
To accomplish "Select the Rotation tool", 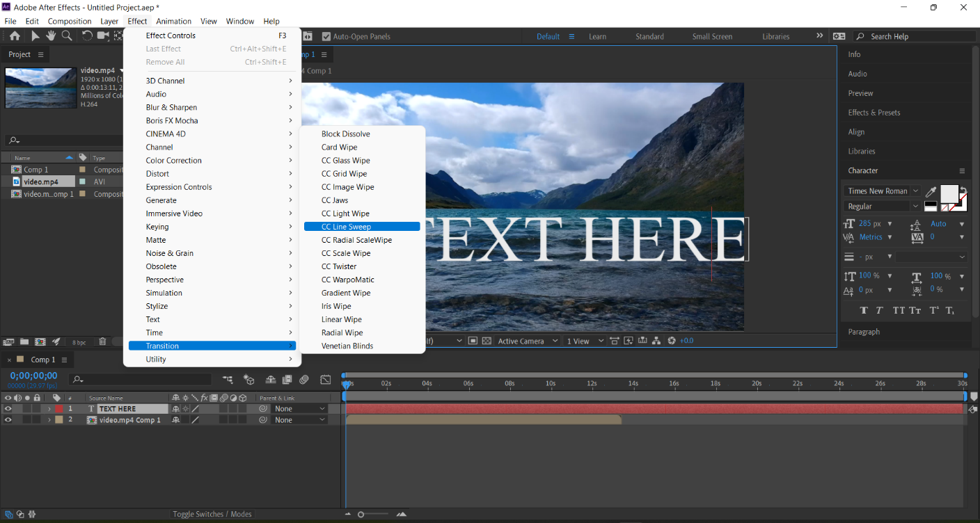I will point(87,36).
